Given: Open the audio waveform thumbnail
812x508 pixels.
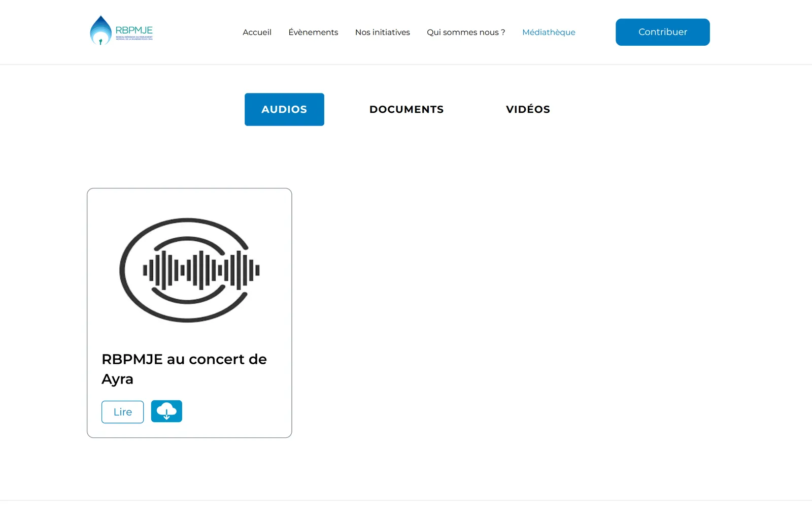Looking at the screenshot, I should [x=189, y=270].
